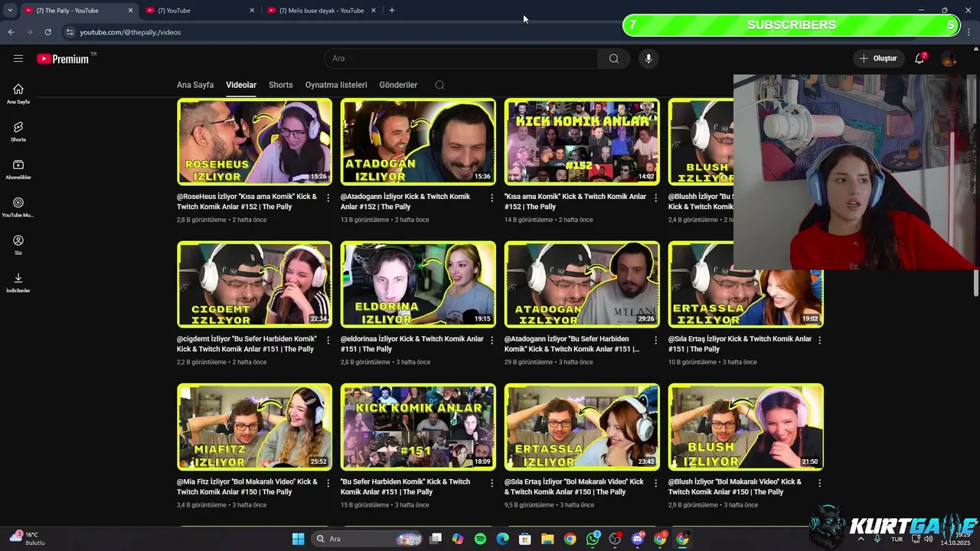This screenshot has width=980, height=551.
Task: Reload the page
Action: click(x=47, y=32)
